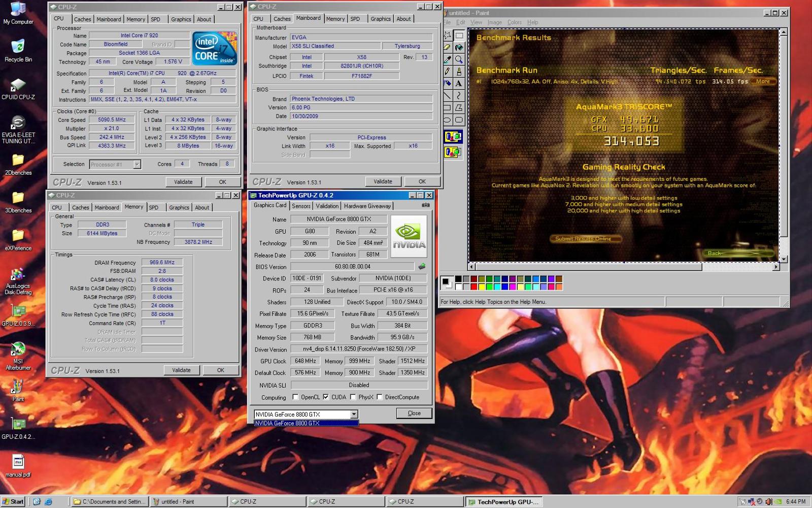Click OK in the CPU-Z Memory window
Image resolution: width=812 pixels, height=508 pixels.
[x=220, y=370]
